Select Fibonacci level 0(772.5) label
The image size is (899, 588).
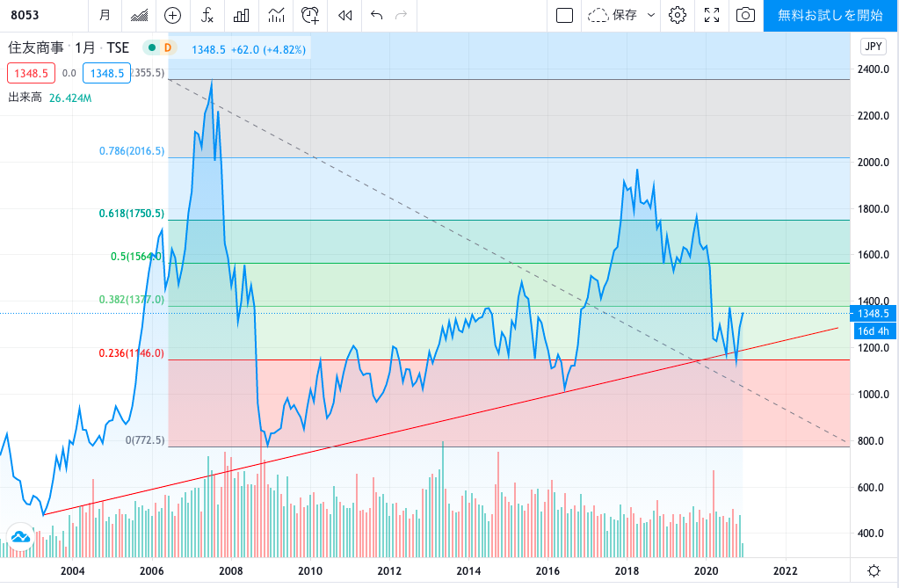(x=145, y=440)
